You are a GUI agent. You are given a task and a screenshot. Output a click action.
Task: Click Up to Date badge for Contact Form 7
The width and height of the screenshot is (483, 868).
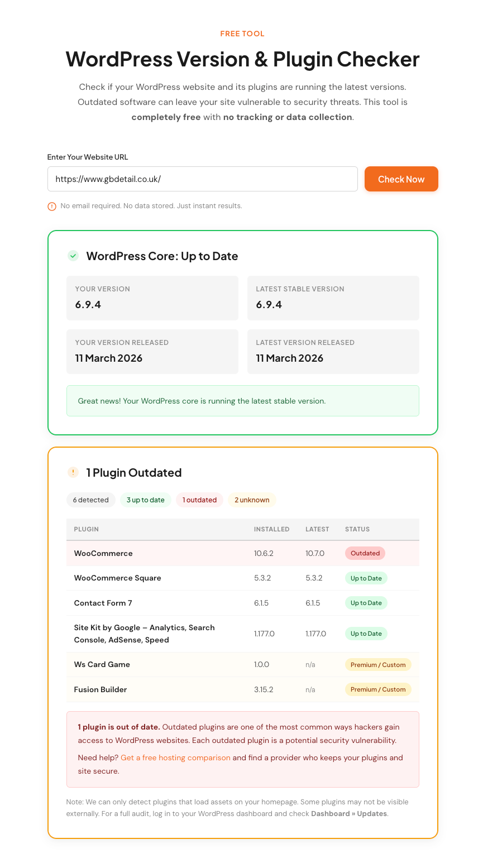pyautogui.click(x=366, y=603)
